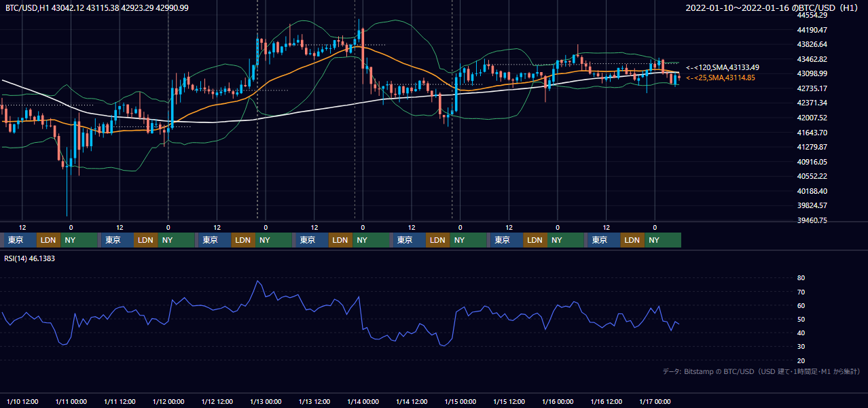Click the 1/12 00:00 date label
This screenshot has height=408, width=868.
click(x=168, y=401)
